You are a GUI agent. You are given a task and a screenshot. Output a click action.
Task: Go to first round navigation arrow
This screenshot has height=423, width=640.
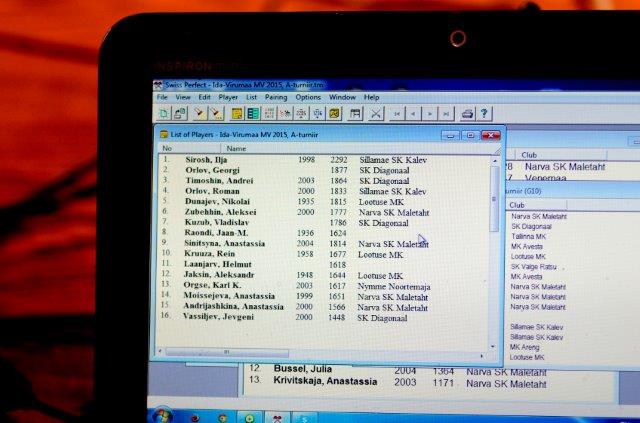[398, 114]
